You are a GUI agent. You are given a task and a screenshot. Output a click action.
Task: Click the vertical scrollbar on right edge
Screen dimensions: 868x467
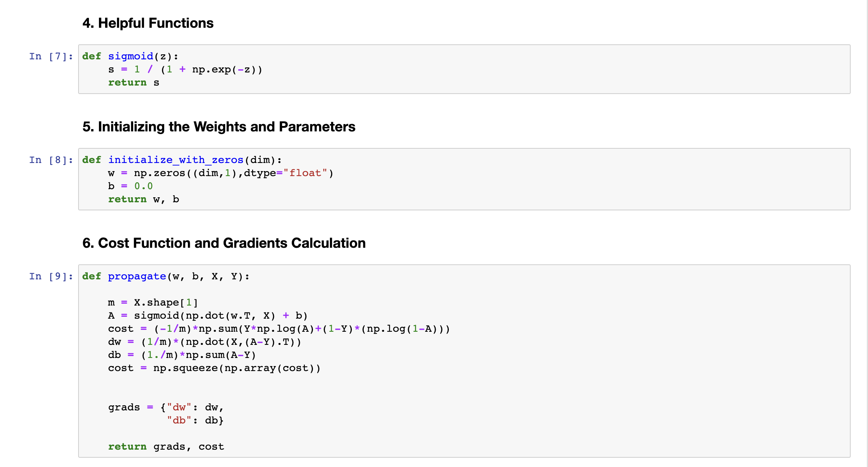[x=866, y=231]
